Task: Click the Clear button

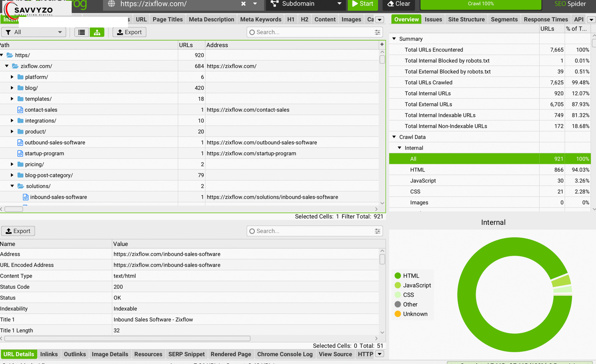Action: click(399, 4)
